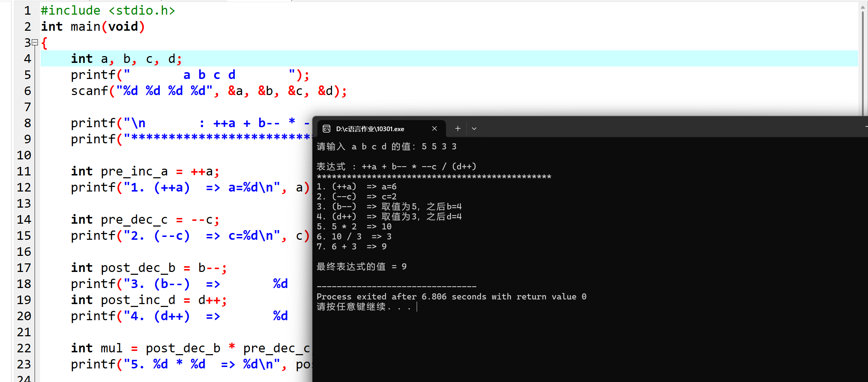Click the printf statement on line 15

pos(191,235)
